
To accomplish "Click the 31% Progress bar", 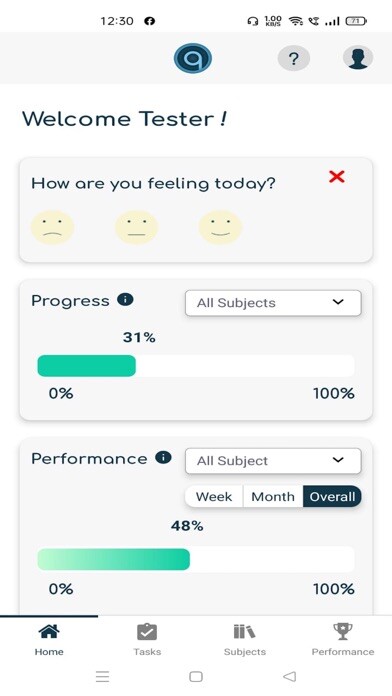I will coord(196,366).
